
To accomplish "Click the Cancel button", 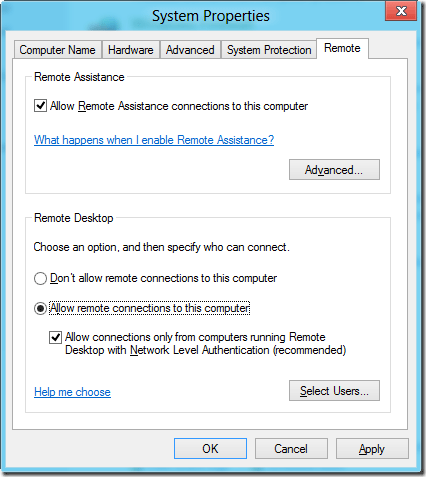I will click(x=291, y=449).
